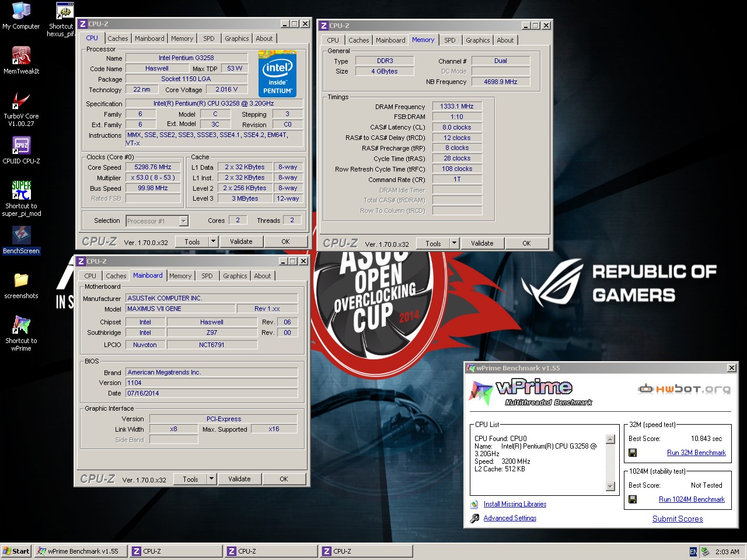Click Install Missing Libraries link

click(x=515, y=504)
